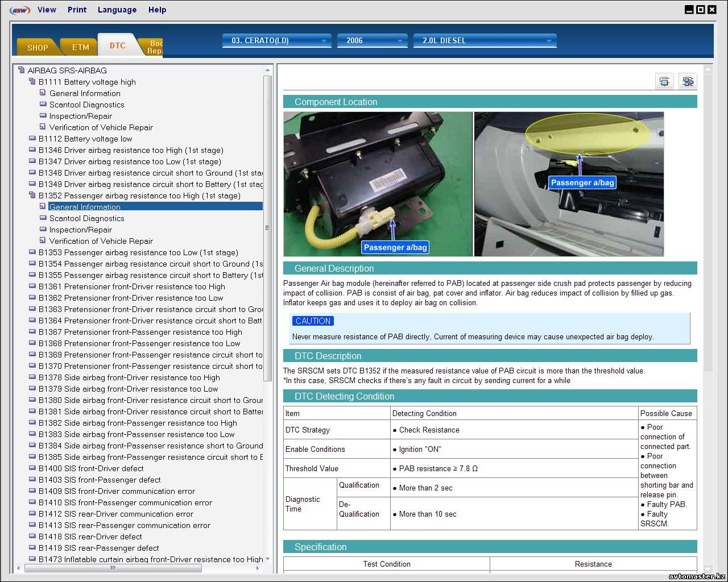Click the tree layout icon above Component Location
728x582 pixels.
pos(688,81)
